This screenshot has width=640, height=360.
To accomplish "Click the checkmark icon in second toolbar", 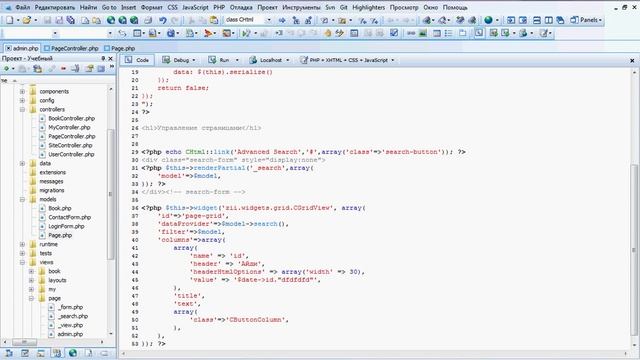I will (394, 33).
